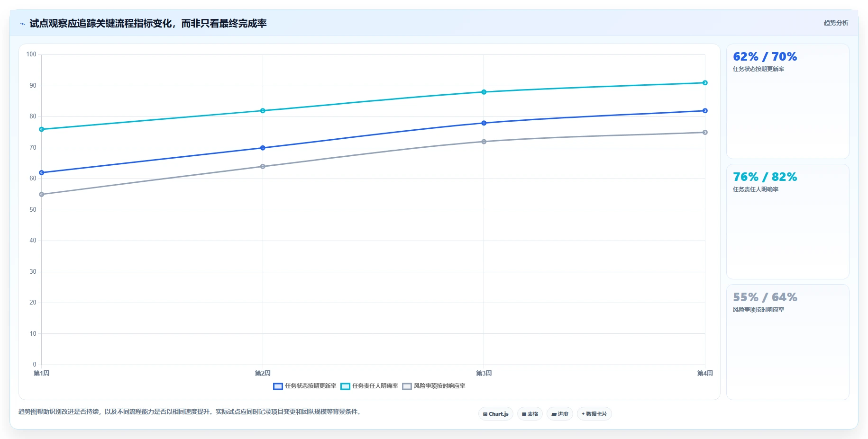Screen dimensions: 868x439
Task: Click the 风险事项按时响应率 legend label
Action: click(x=439, y=386)
